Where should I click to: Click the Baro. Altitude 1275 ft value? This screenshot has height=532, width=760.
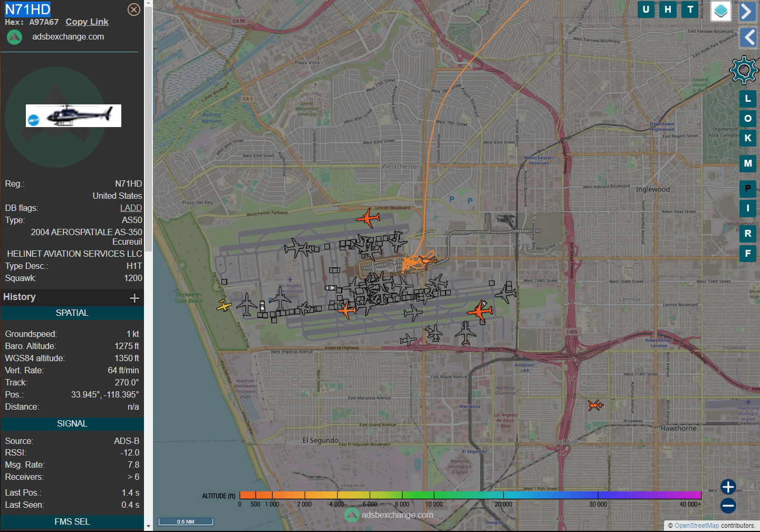tap(127, 346)
